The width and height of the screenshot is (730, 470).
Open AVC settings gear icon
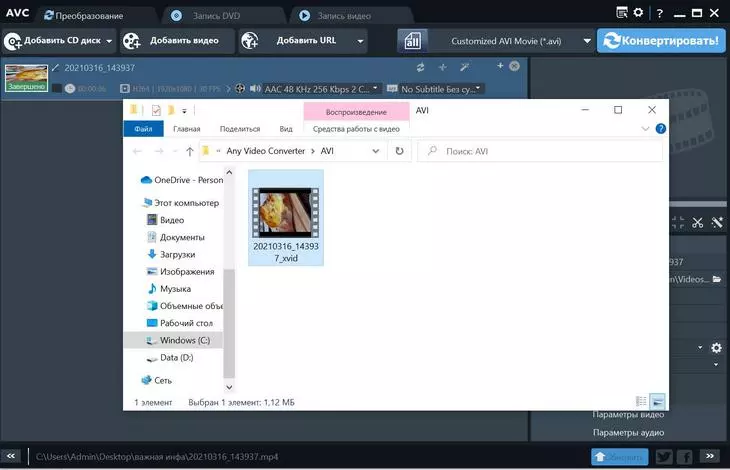(x=638, y=13)
